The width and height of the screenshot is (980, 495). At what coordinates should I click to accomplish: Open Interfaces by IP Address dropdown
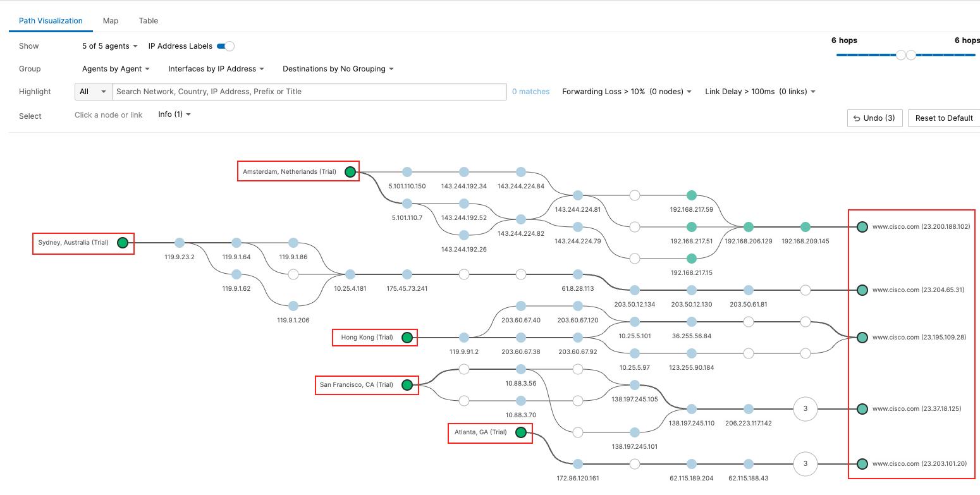coord(216,69)
